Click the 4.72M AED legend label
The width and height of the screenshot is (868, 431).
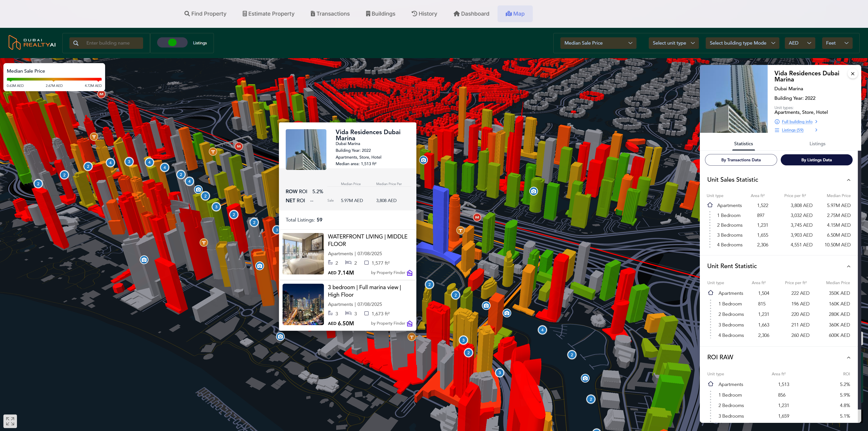click(93, 86)
